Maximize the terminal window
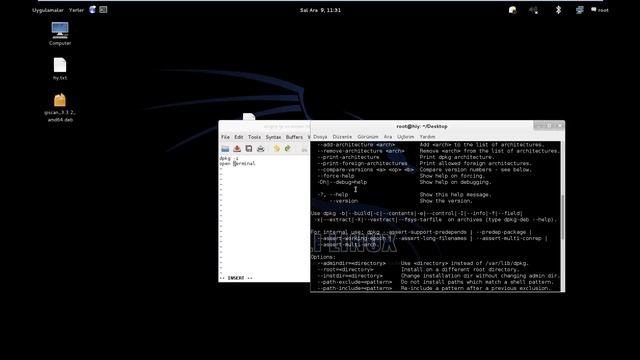 tap(549, 126)
